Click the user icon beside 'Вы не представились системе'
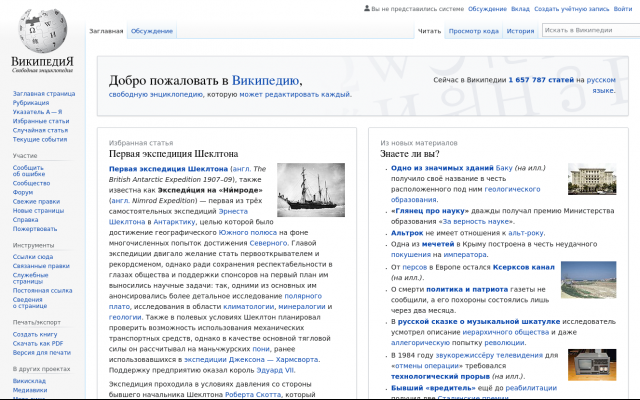The image size is (640, 400). [x=367, y=8]
